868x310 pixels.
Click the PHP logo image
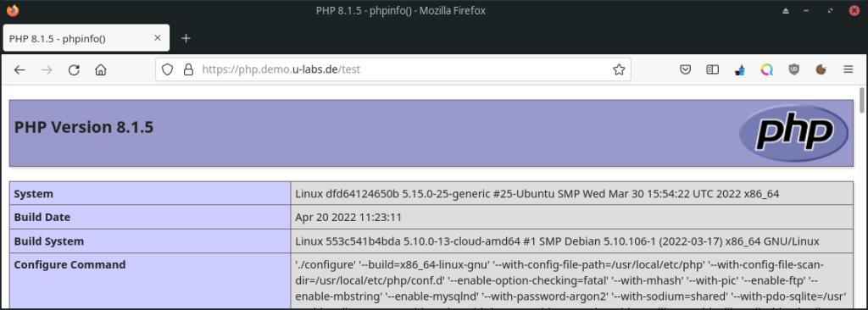(x=793, y=133)
